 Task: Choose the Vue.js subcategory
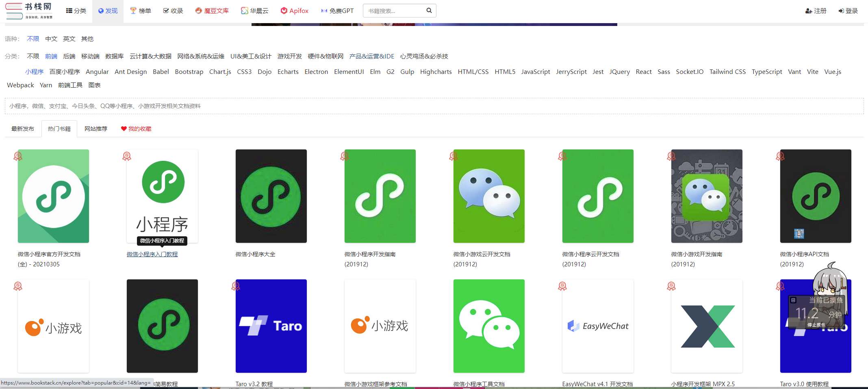(x=833, y=72)
